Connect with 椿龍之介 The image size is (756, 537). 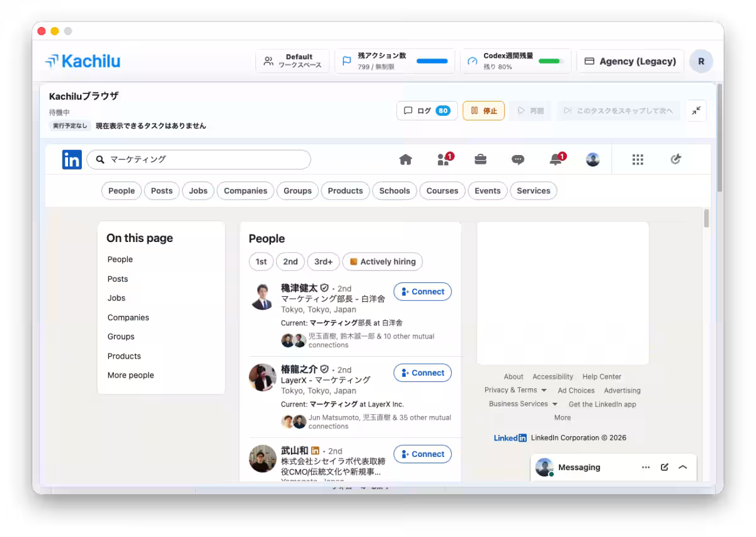[423, 373]
